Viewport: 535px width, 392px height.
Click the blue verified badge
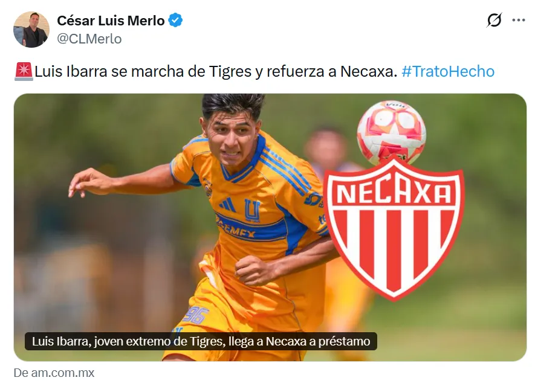[175, 21]
